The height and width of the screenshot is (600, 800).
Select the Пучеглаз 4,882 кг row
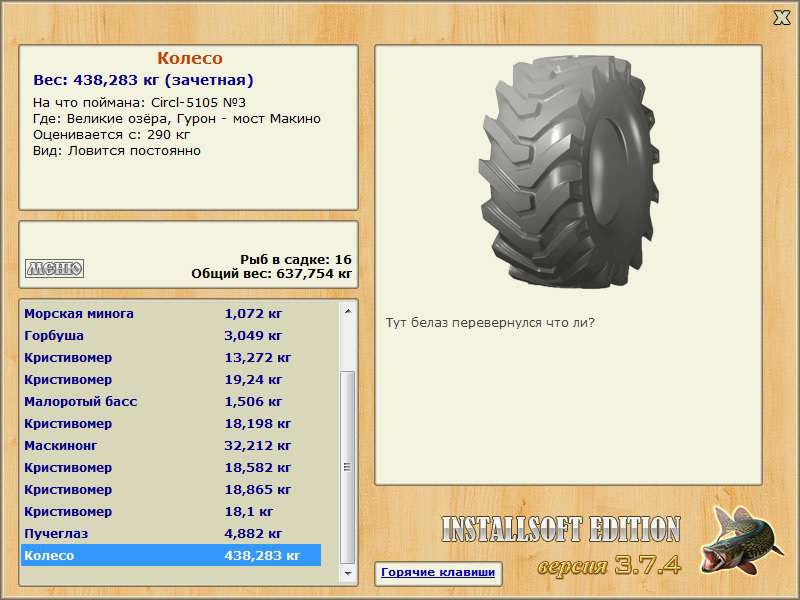click(171, 533)
